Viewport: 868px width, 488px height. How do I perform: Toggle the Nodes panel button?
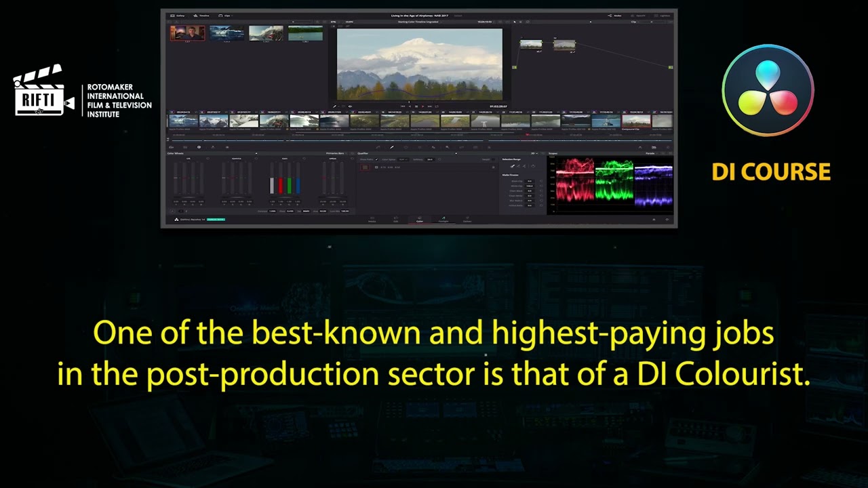[615, 16]
